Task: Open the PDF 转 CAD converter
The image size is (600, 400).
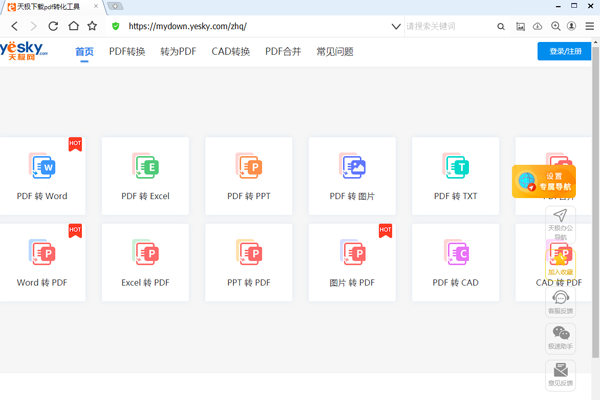Action: 455,262
